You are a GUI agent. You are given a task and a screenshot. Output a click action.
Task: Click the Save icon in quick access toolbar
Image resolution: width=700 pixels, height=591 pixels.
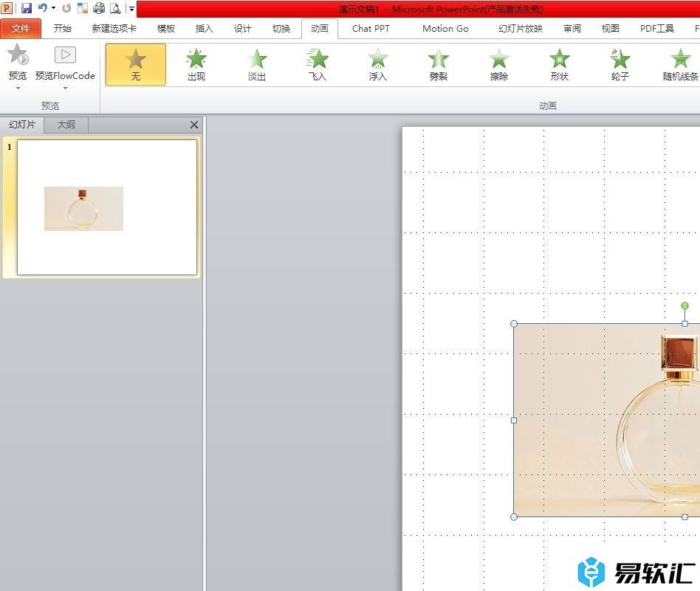pos(27,8)
